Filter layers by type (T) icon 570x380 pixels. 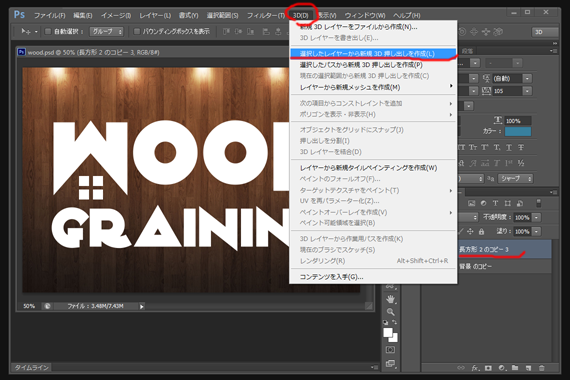[x=495, y=203]
